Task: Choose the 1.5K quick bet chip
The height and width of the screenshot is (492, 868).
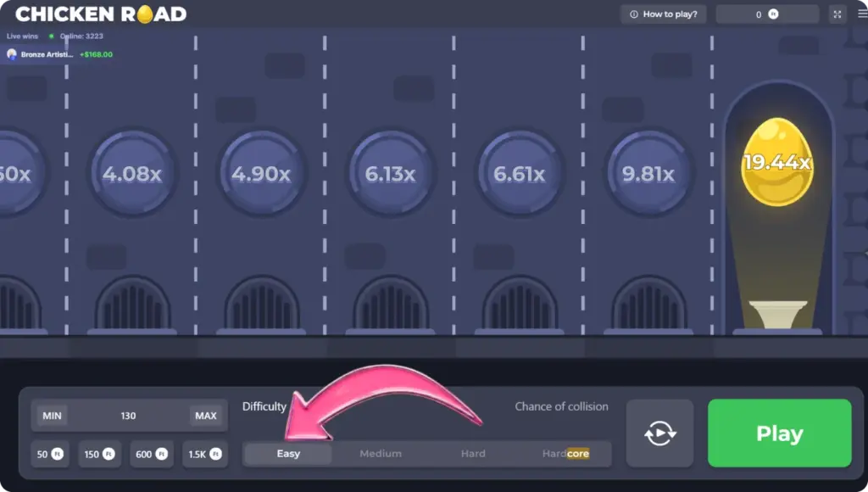Action: pos(205,455)
